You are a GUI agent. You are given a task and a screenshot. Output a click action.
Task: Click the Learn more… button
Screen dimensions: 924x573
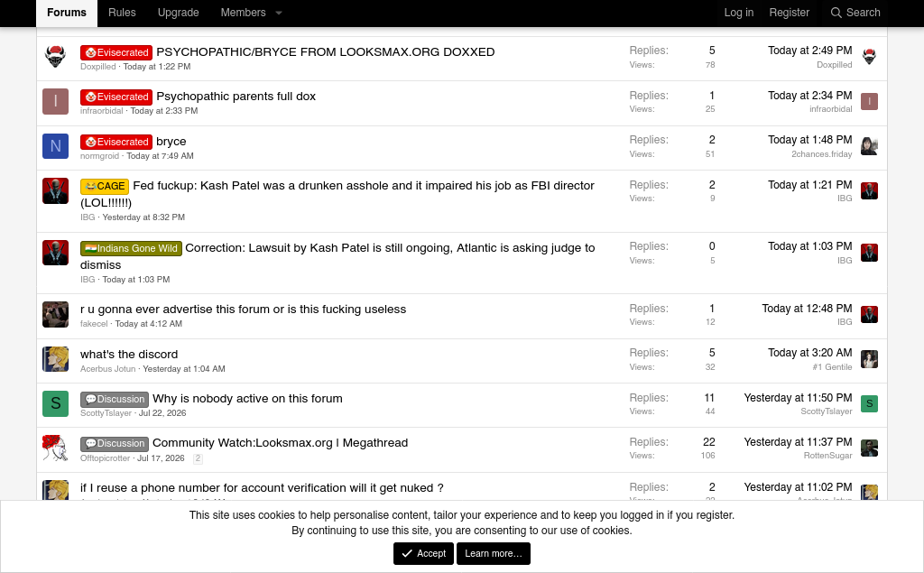point(494,553)
